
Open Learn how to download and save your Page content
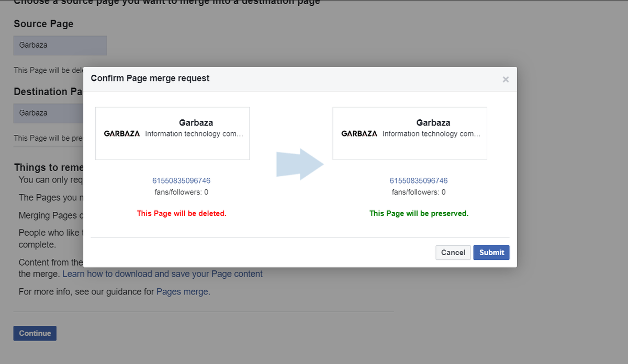pyautogui.click(x=162, y=274)
